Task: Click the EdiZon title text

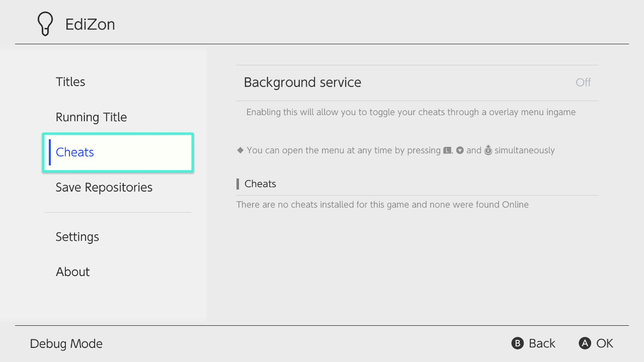Action: click(90, 25)
